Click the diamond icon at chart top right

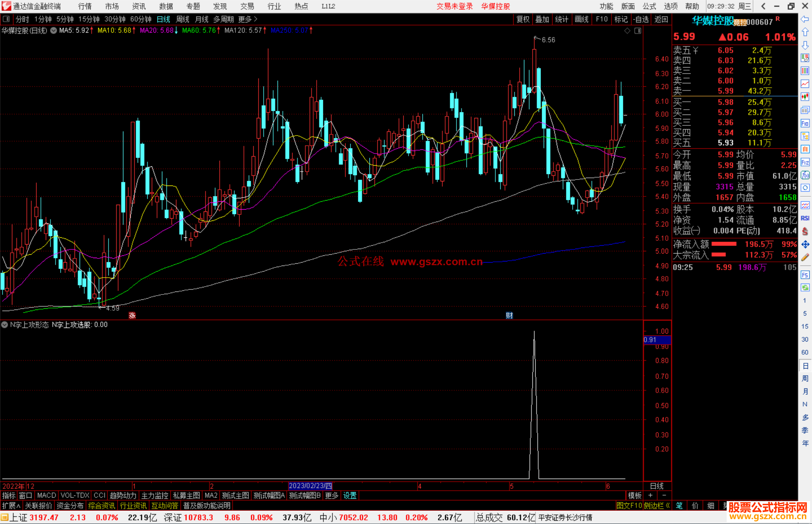(627, 31)
